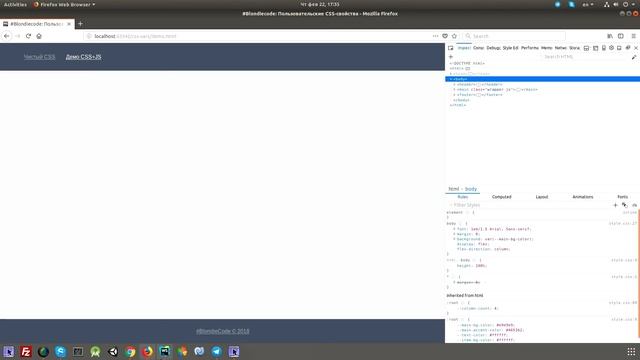Select the body breadcrumb item

[471, 189]
